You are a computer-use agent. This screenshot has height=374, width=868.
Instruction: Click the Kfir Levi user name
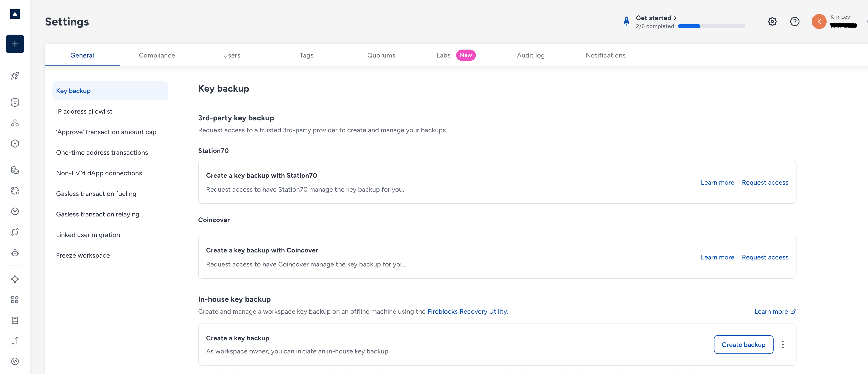click(x=841, y=17)
